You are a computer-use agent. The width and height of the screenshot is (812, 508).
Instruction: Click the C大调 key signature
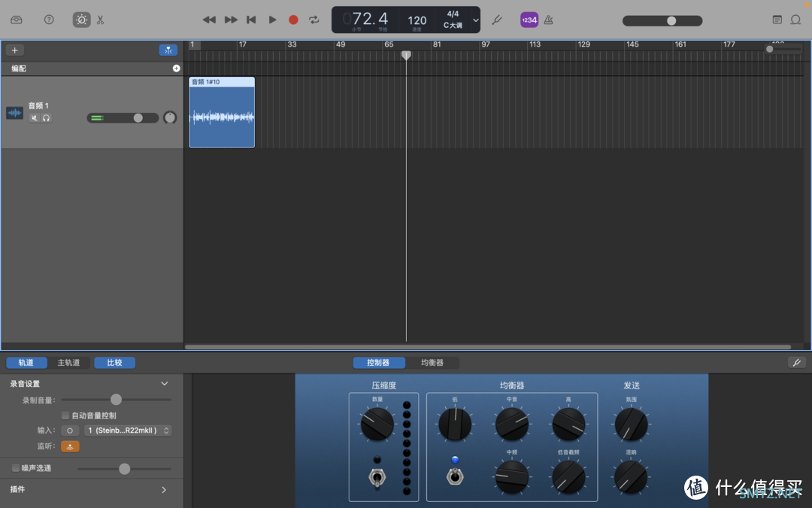point(453,25)
